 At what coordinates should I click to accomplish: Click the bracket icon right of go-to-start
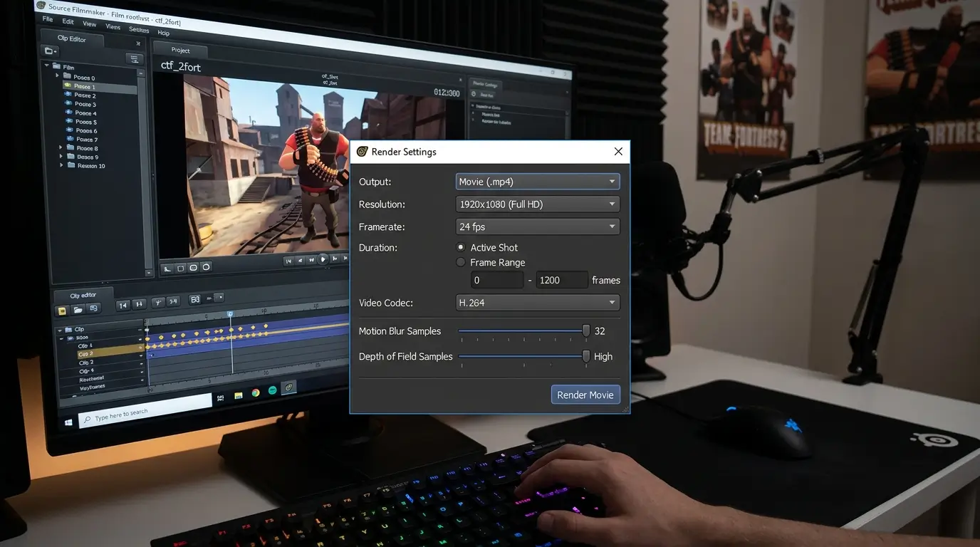point(139,304)
